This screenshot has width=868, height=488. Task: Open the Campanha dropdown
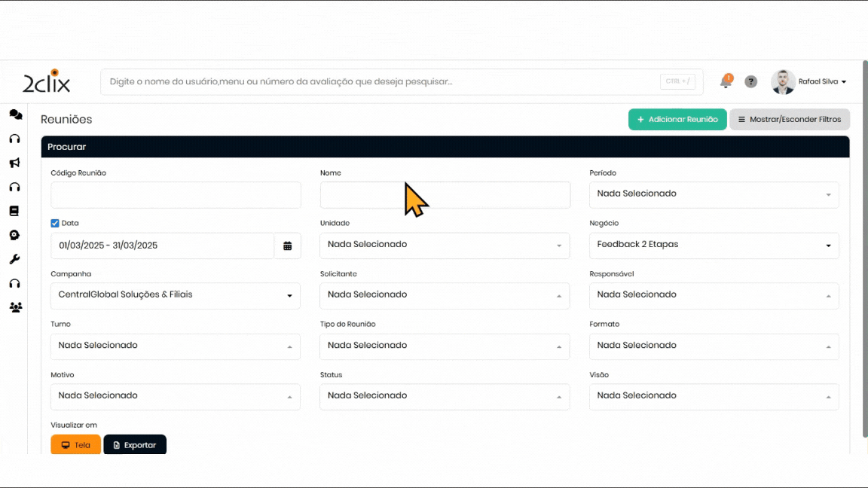(175, 295)
